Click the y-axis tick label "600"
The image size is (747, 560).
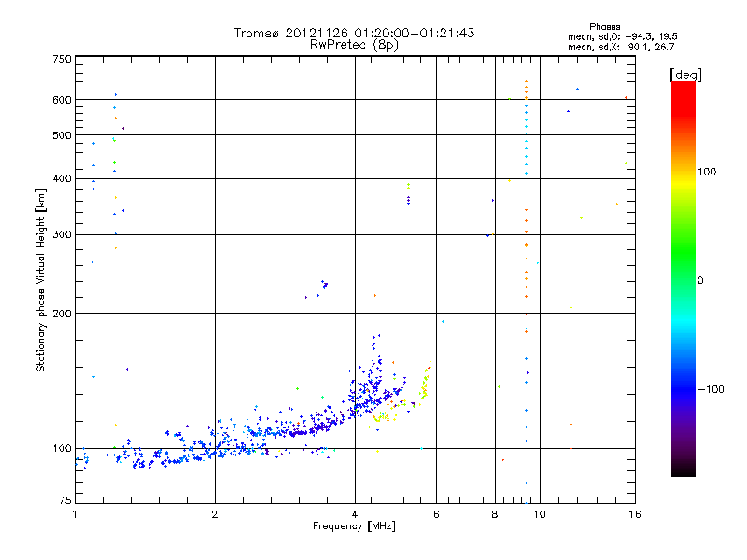62,100
